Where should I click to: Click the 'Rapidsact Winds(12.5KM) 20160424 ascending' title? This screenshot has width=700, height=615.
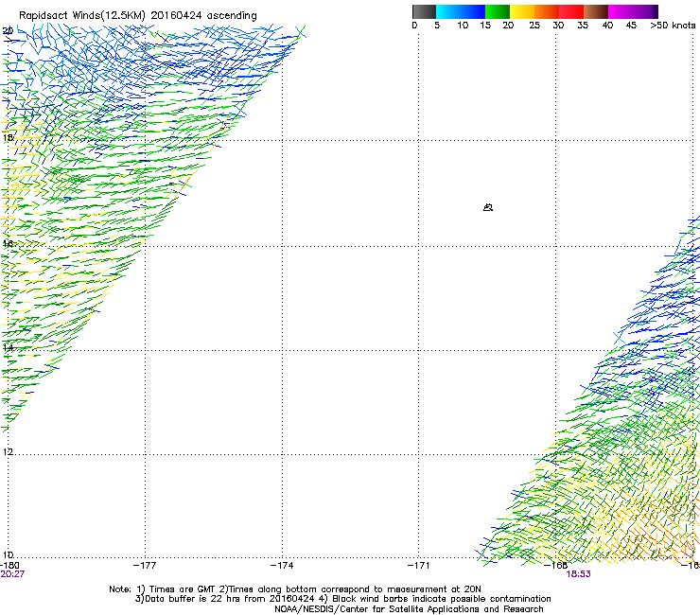click(138, 16)
